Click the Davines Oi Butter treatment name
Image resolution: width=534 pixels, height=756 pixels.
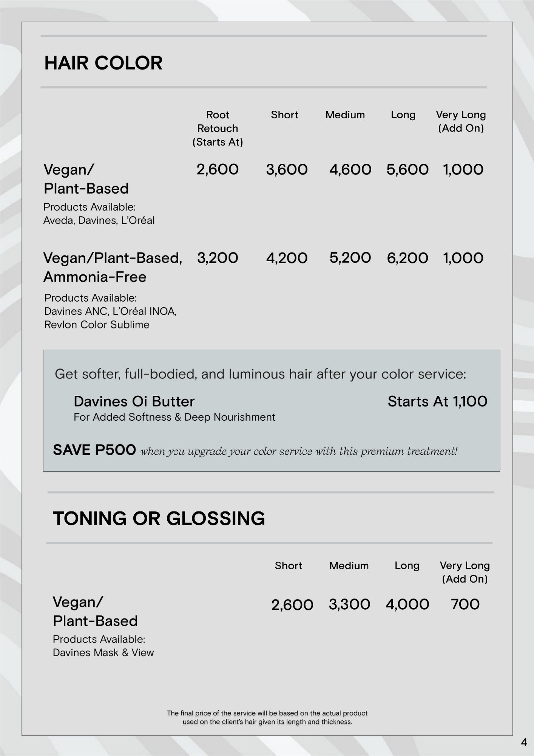(134, 401)
